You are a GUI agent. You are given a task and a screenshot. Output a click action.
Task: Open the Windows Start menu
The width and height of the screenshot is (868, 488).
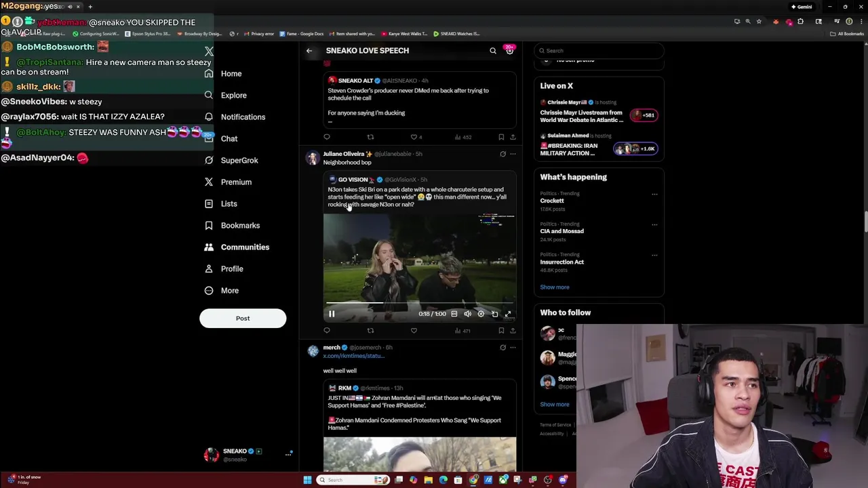(307, 480)
